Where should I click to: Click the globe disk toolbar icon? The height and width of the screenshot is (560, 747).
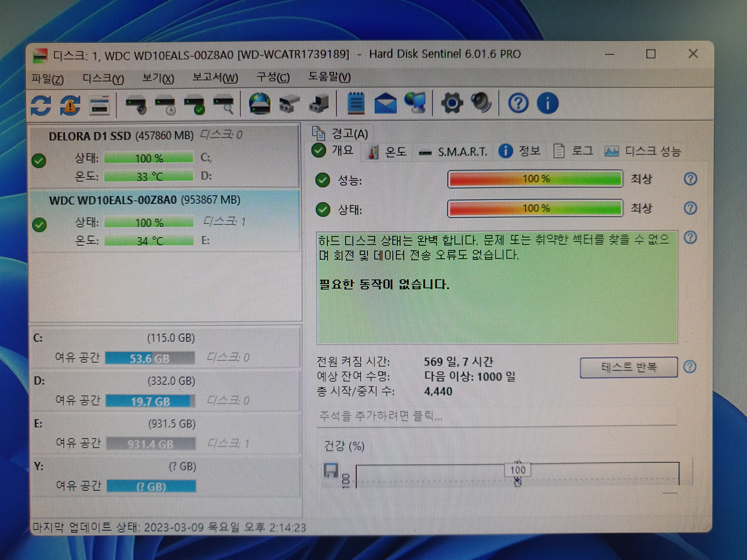[259, 104]
